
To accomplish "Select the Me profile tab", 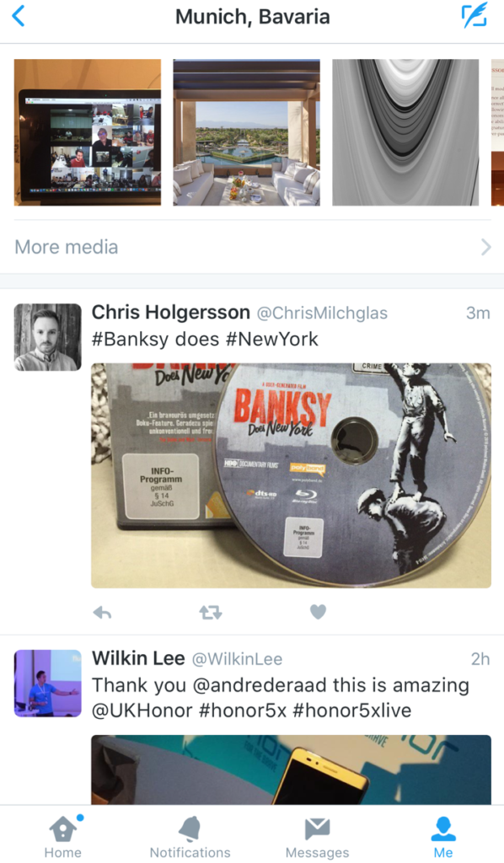I will (x=443, y=836).
